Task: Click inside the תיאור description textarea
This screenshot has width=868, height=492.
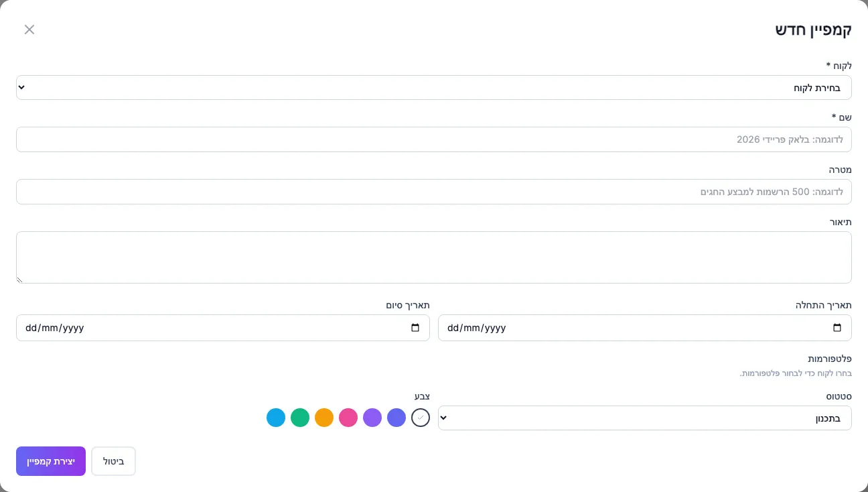Action: coord(434,257)
